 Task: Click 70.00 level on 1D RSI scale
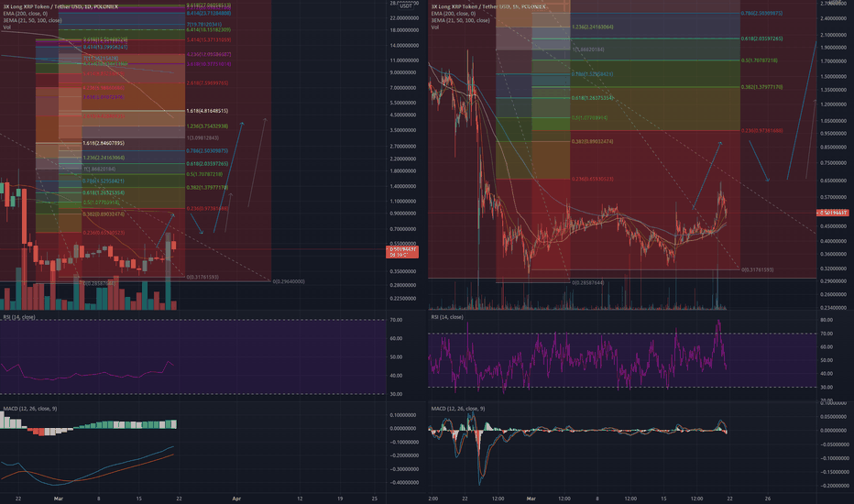tap(397, 320)
